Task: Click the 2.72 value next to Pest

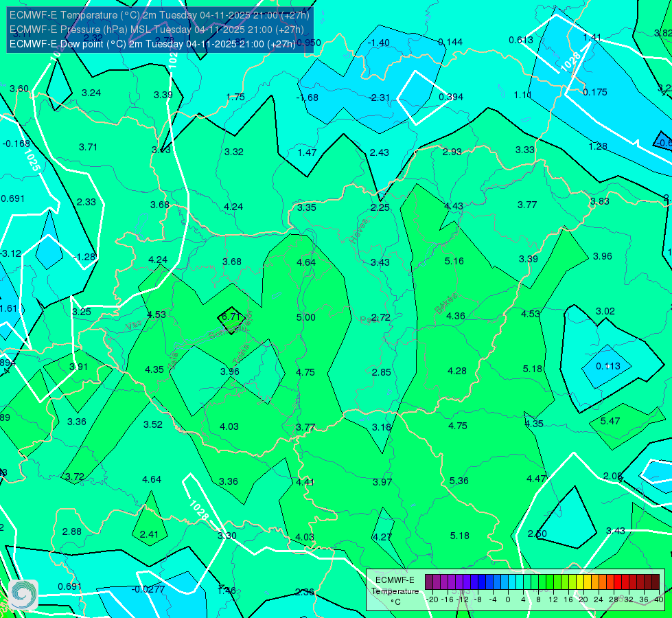Action: (x=380, y=317)
